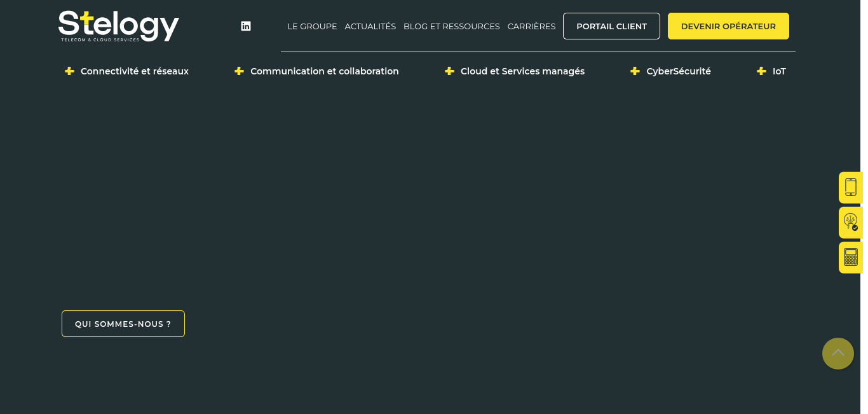Image resolution: width=868 pixels, height=414 pixels.
Task: Click the Devenir Opérateur button
Action: point(728,26)
